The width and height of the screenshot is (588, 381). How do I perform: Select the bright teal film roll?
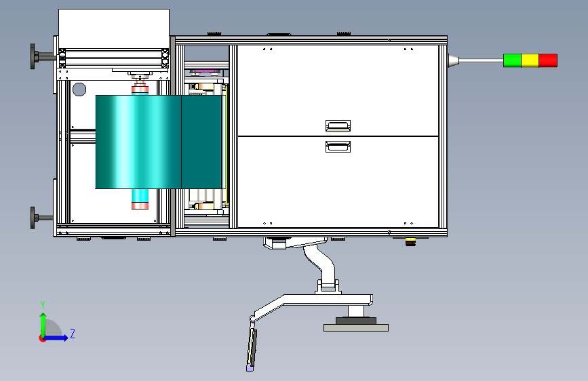(138, 142)
